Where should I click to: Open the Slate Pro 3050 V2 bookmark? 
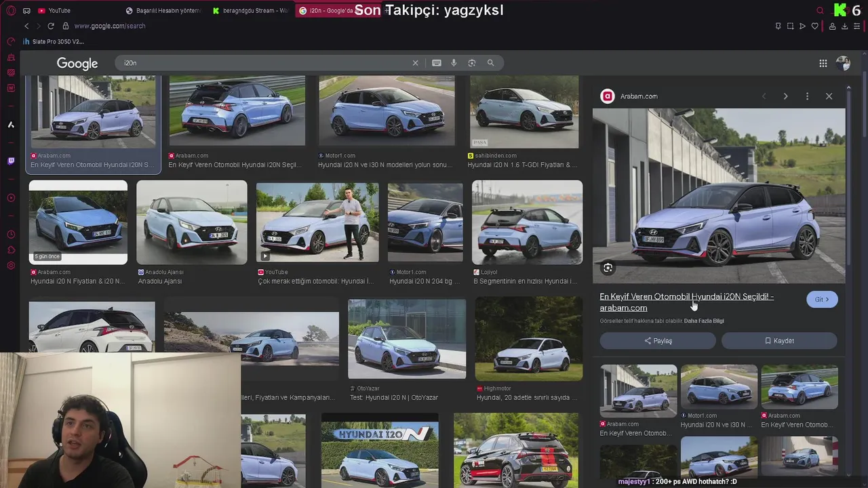click(54, 41)
